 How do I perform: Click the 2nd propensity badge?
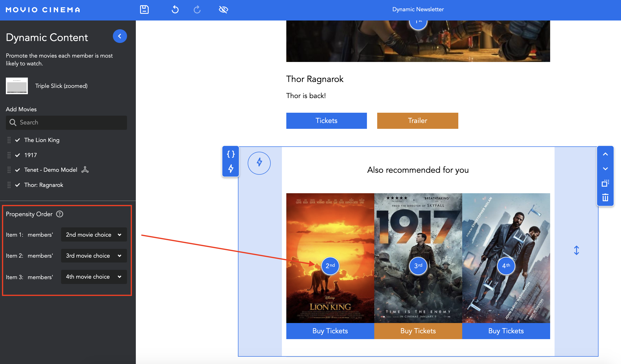tap(330, 266)
